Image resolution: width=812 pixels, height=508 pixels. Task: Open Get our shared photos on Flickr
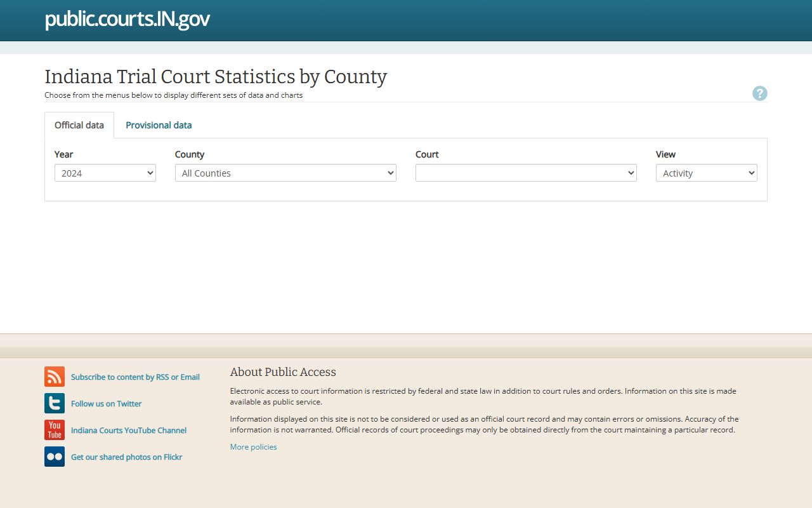(126, 457)
